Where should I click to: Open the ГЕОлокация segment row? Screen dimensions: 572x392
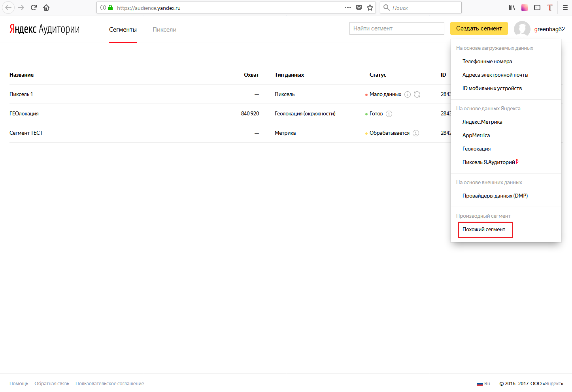pyautogui.click(x=230, y=113)
